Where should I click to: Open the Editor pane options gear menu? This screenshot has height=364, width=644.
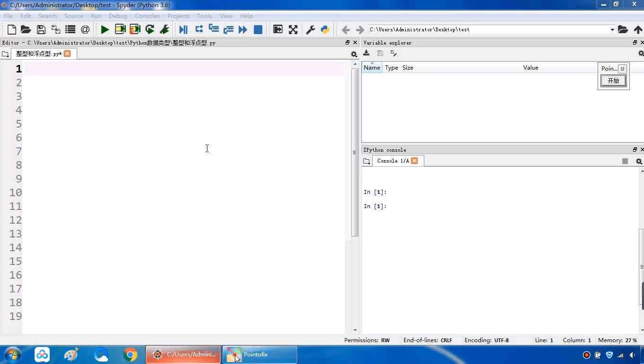(354, 54)
